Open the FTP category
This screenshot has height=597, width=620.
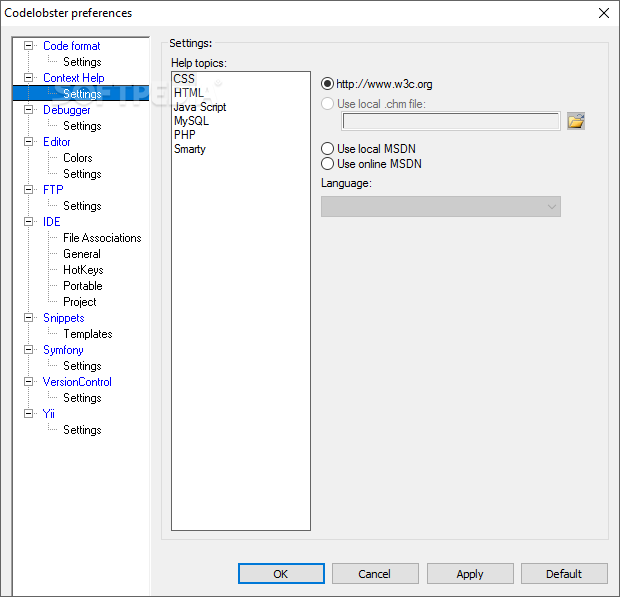[53, 190]
